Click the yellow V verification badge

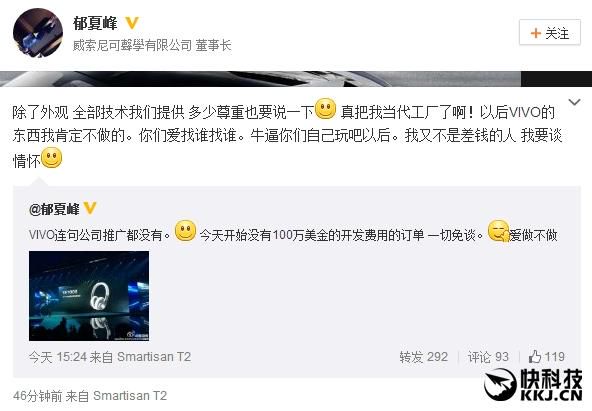(x=132, y=23)
